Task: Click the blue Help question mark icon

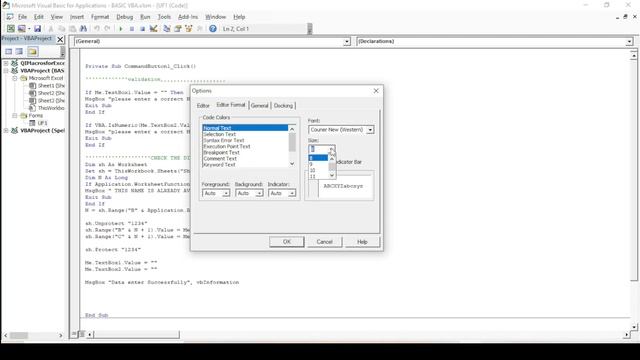Action: 213,29
